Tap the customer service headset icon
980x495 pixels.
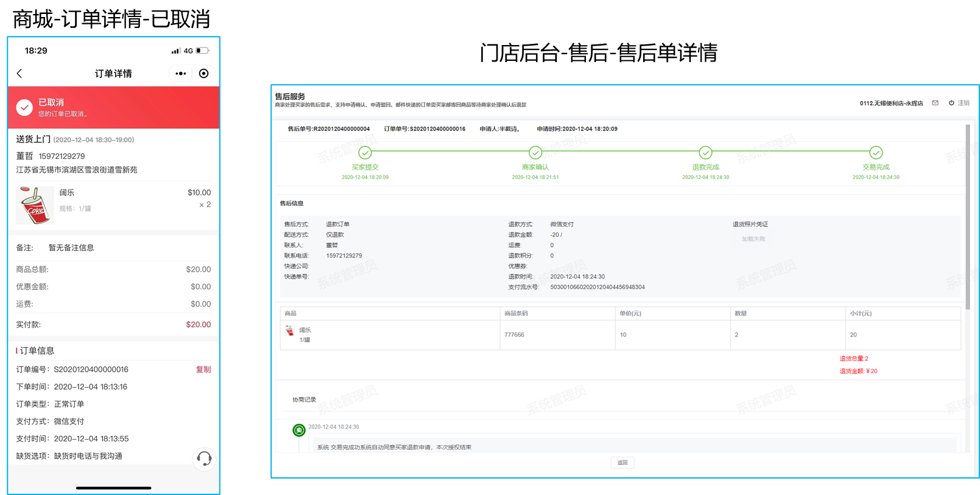[204, 458]
